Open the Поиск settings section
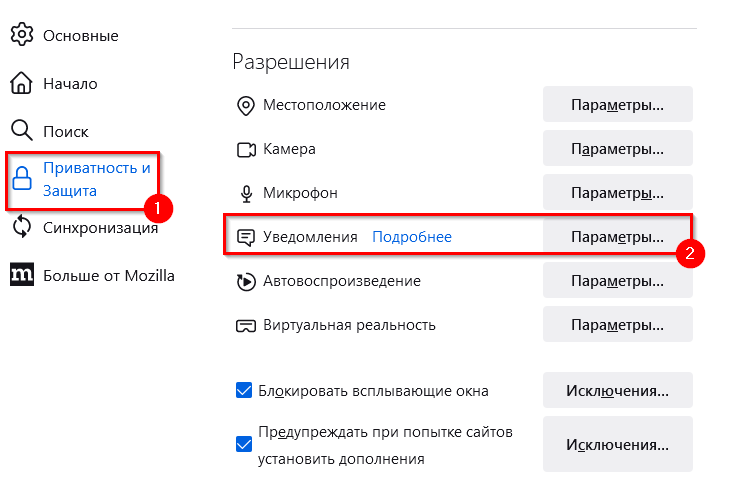 coord(65,131)
